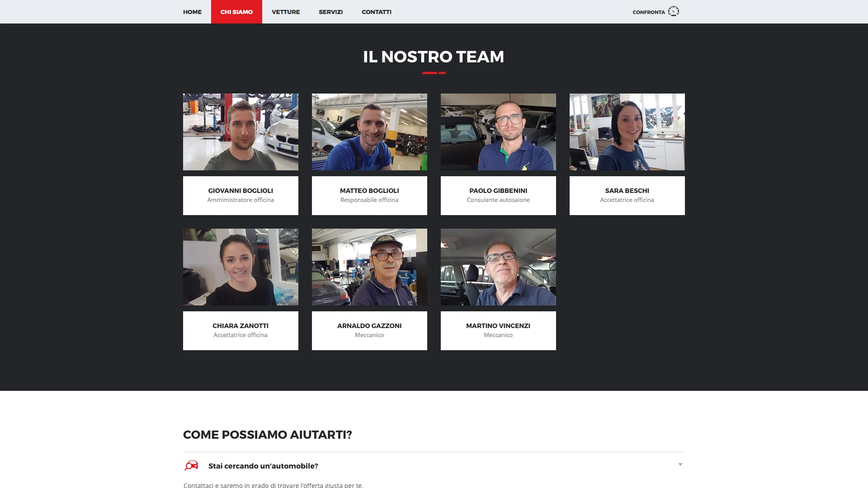Open the SERVIZI menu item

(x=330, y=12)
